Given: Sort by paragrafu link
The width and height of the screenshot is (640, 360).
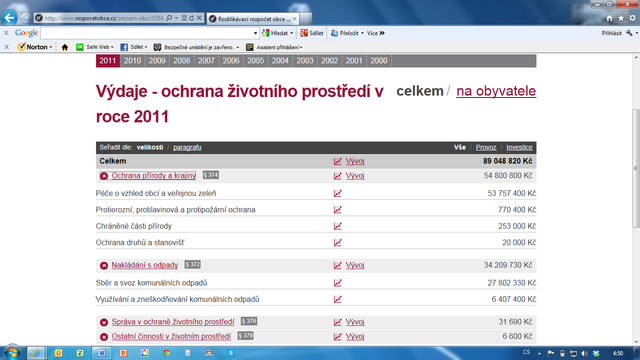Looking at the screenshot, I should 187,147.
